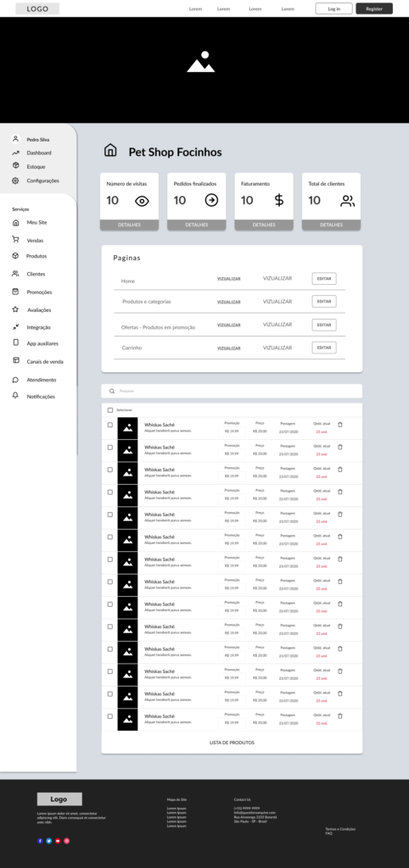409x868 pixels.
Task: Click the Clientes people icon in sidebar
Action: (x=15, y=274)
